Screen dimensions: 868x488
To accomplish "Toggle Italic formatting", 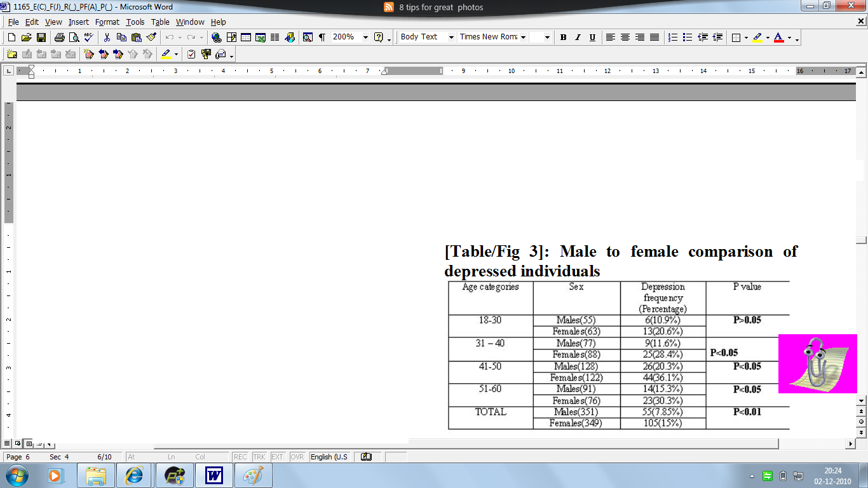I will [x=578, y=37].
